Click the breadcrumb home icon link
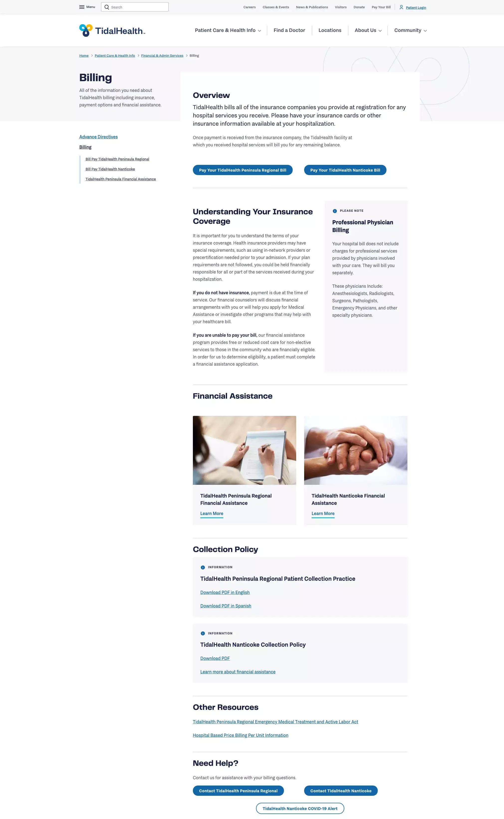The image size is (504, 819). [x=84, y=56]
